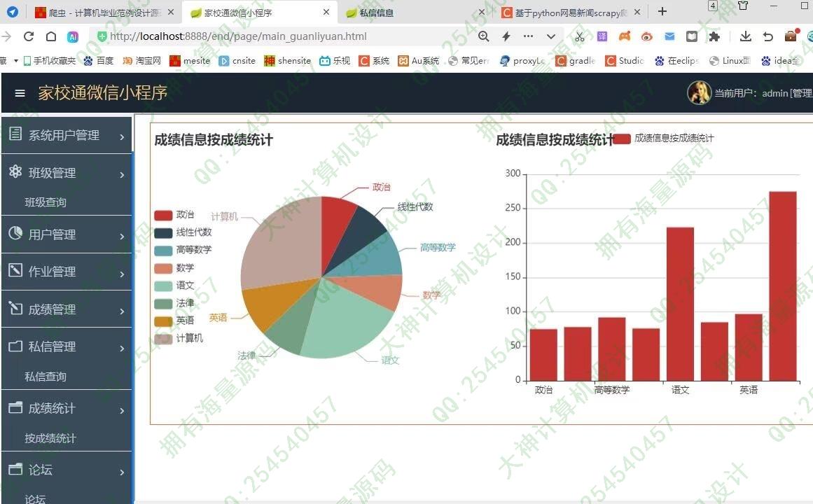The image size is (813, 504).
Task: Open the shensite bookmark
Action: (x=287, y=61)
